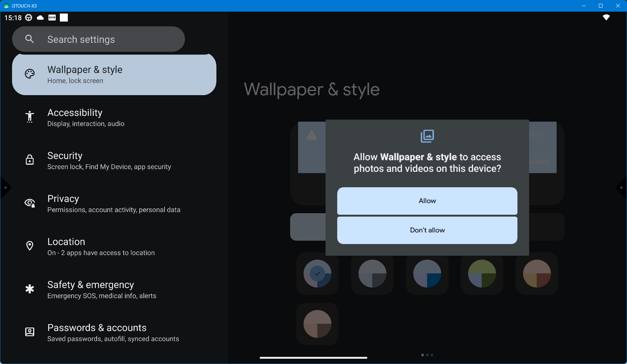Click the Security lock icon

click(30, 160)
